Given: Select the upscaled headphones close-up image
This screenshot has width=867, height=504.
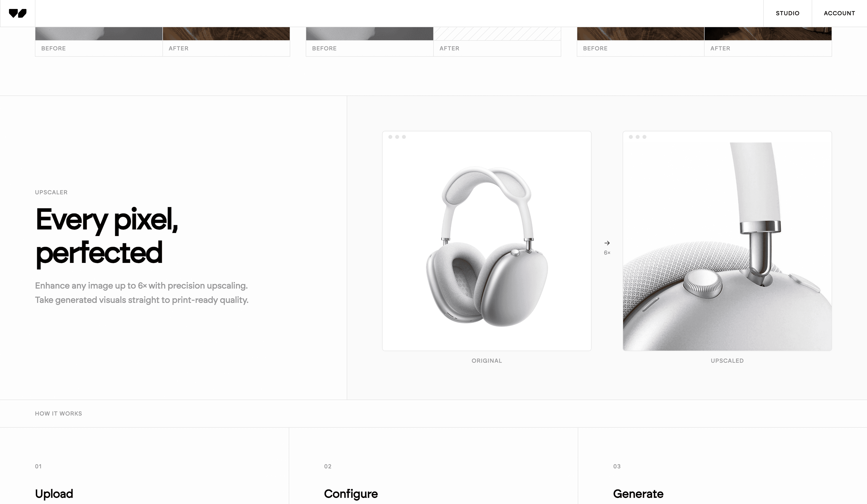Looking at the screenshot, I should tap(727, 246).
